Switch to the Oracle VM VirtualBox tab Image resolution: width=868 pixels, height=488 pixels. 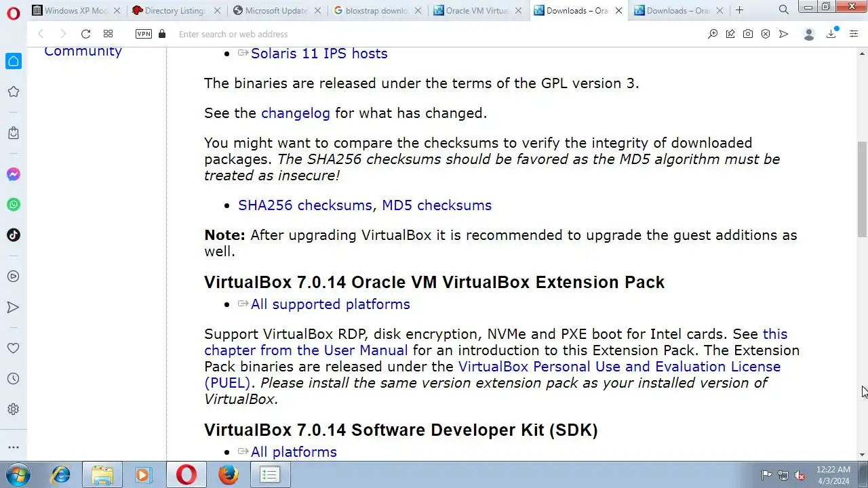click(477, 10)
